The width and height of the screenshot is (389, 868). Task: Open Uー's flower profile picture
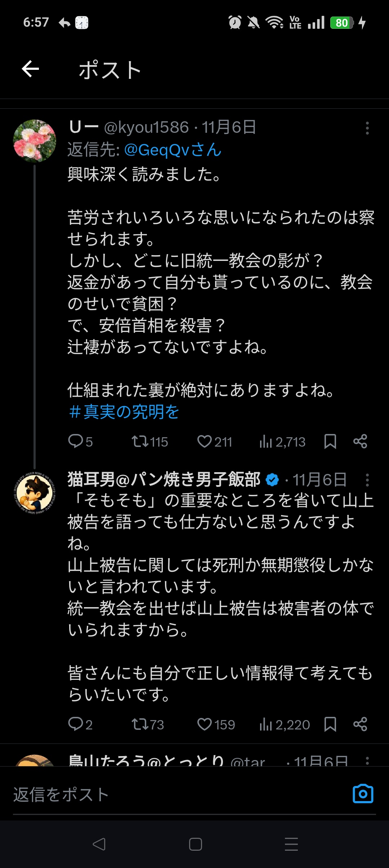tap(35, 141)
